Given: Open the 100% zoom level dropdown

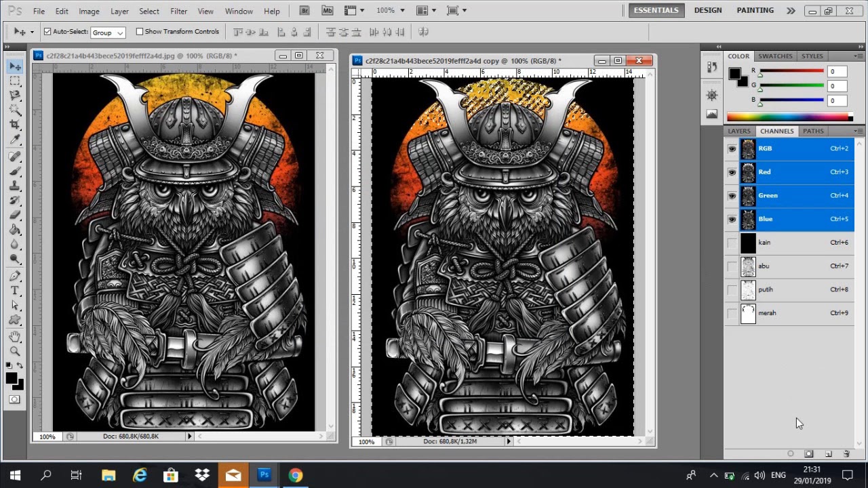Looking at the screenshot, I should point(391,11).
